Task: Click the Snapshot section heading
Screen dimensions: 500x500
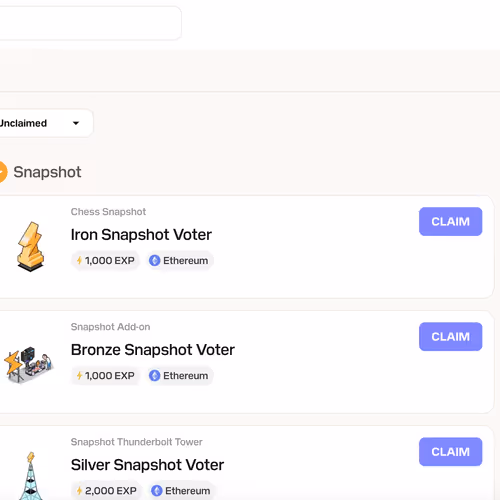Action: click(47, 172)
